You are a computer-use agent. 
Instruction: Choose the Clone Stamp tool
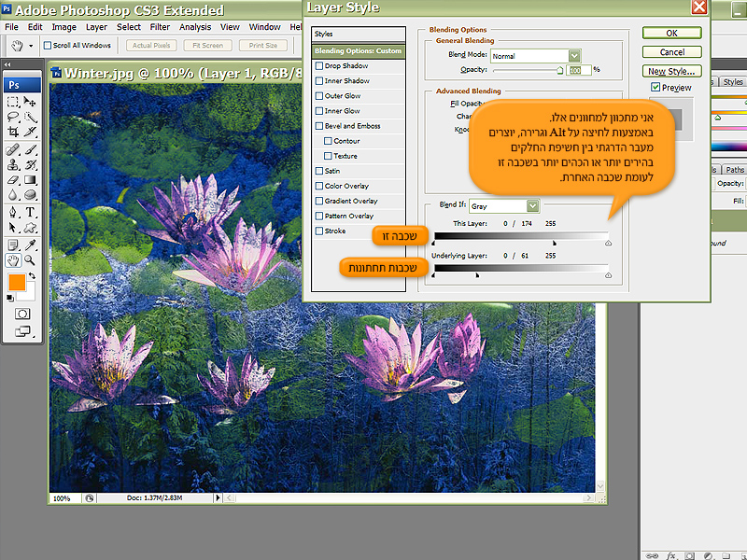[x=13, y=165]
